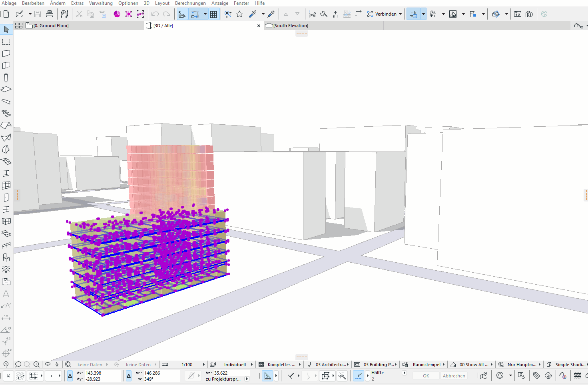Click the Orbit icon in the bottom bar
The width and height of the screenshot is (588, 385).
pos(48,364)
